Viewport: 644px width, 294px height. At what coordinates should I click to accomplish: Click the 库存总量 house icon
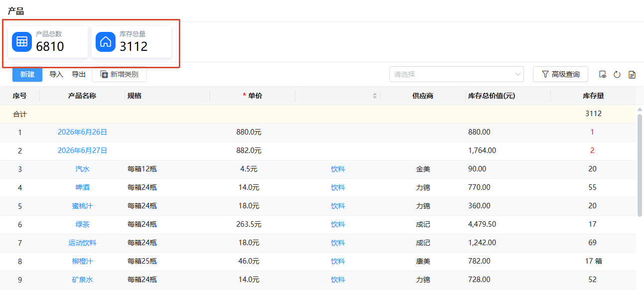coord(106,41)
